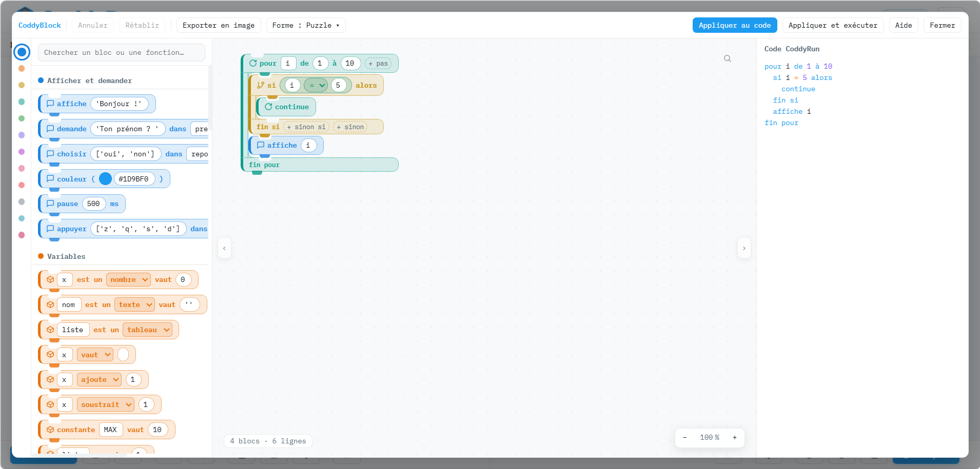Viewport: 980px width, 469px height.
Task: Click the #1D9BF0 hex color field
Action: tap(134, 179)
